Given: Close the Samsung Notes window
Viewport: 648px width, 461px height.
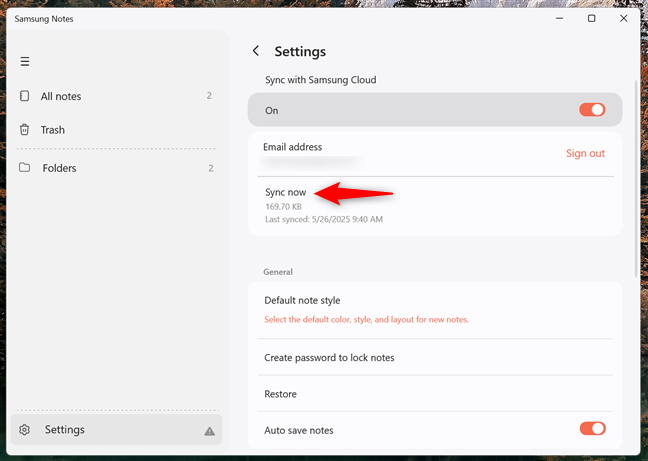Looking at the screenshot, I should [x=624, y=19].
